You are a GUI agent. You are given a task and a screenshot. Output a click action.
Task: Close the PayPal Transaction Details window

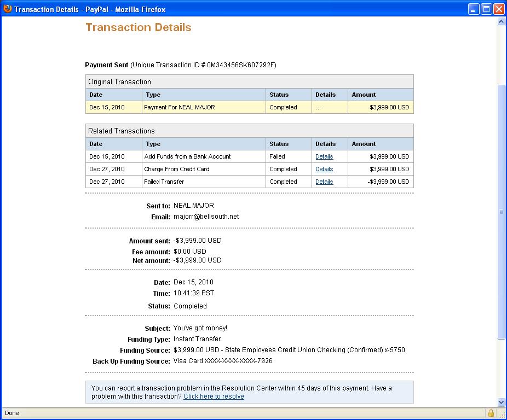click(499, 9)
